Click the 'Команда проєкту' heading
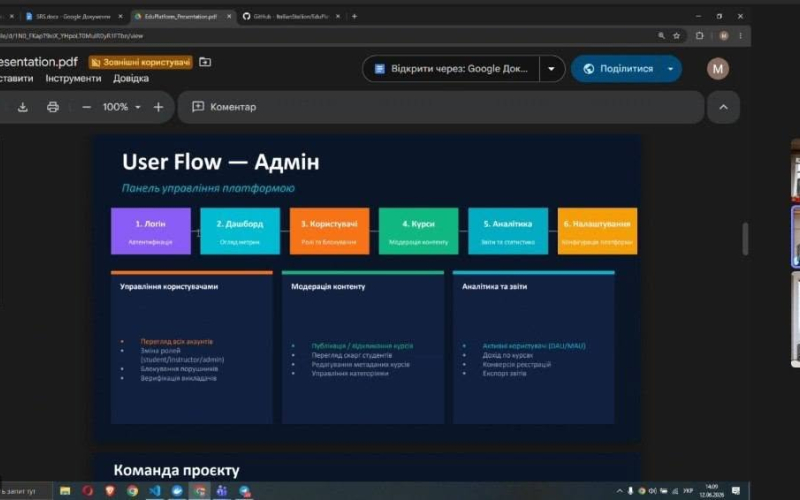This screenshot has height=500, width=800. (176, 470)
